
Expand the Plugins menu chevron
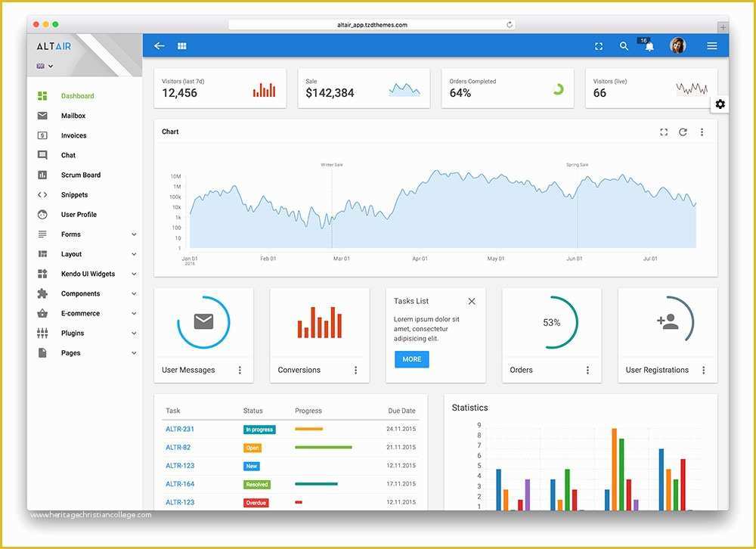click(134, 333)
